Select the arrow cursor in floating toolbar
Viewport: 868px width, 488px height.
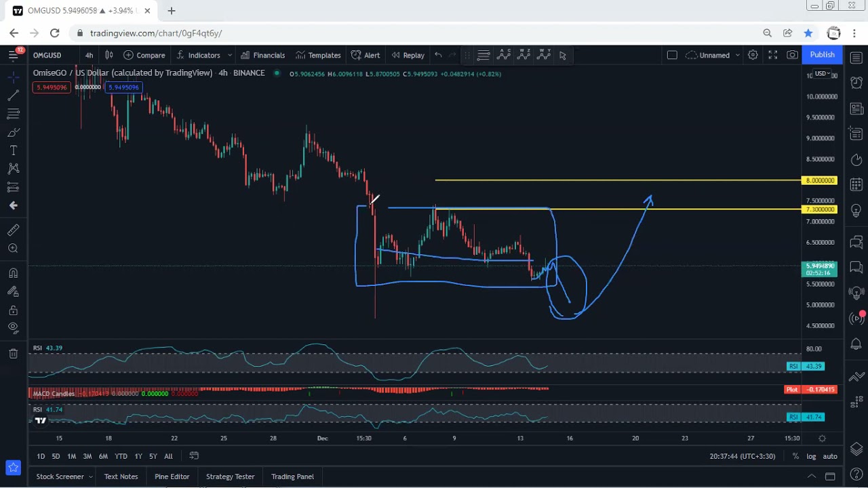[563, 55]
